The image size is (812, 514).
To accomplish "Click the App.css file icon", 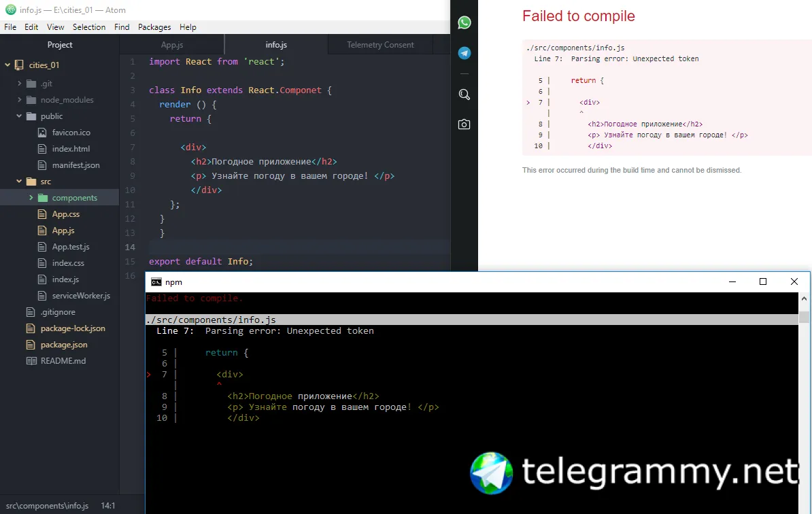I will pyautogui.click(x=42, y=213).
